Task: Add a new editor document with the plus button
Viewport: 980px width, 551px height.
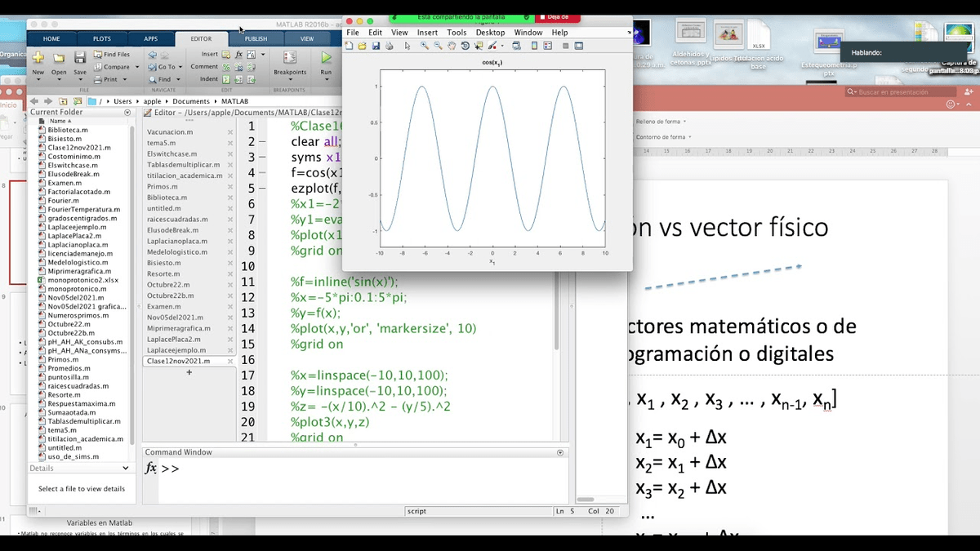Action: (x=189, y=372)
